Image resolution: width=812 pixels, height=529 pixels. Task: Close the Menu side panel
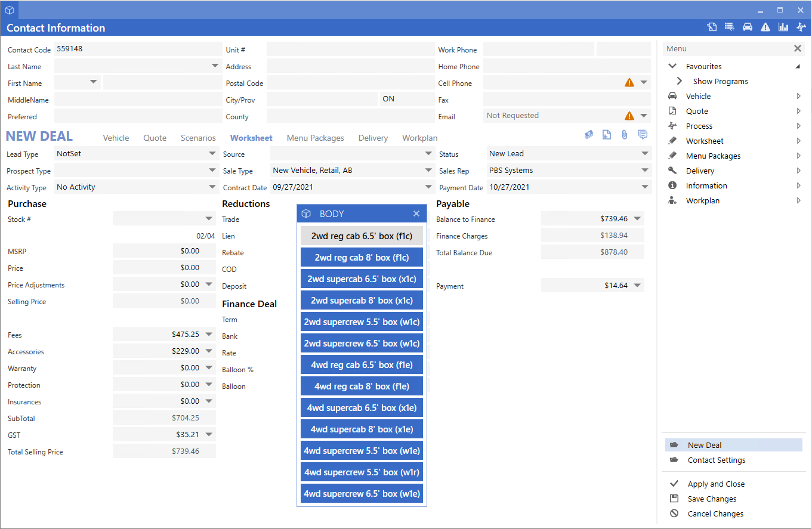pos(798,49)
